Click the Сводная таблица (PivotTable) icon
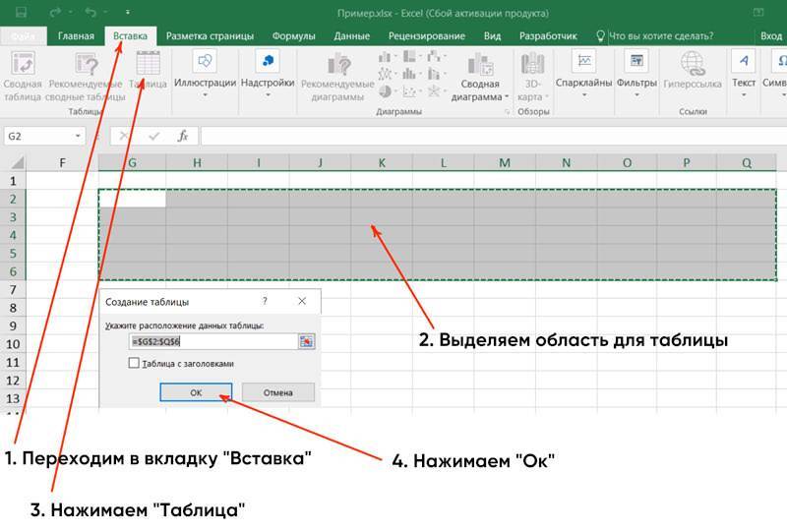 (23, 64)
